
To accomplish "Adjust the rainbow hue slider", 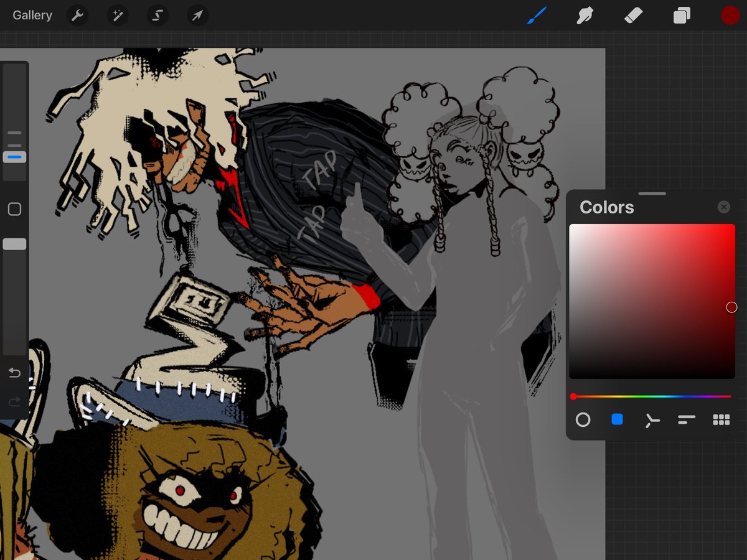I will (652, 396).
